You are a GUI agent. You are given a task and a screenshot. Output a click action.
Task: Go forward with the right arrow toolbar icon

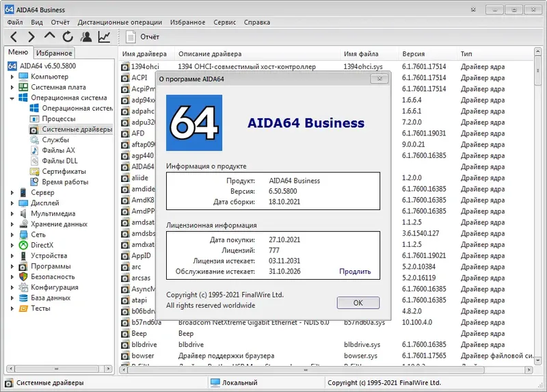[31, 37]
